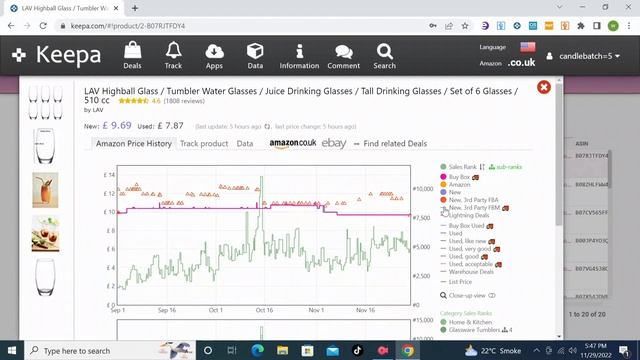Go back in Chrome
The image size is (640, 360).
click(11, 26)
